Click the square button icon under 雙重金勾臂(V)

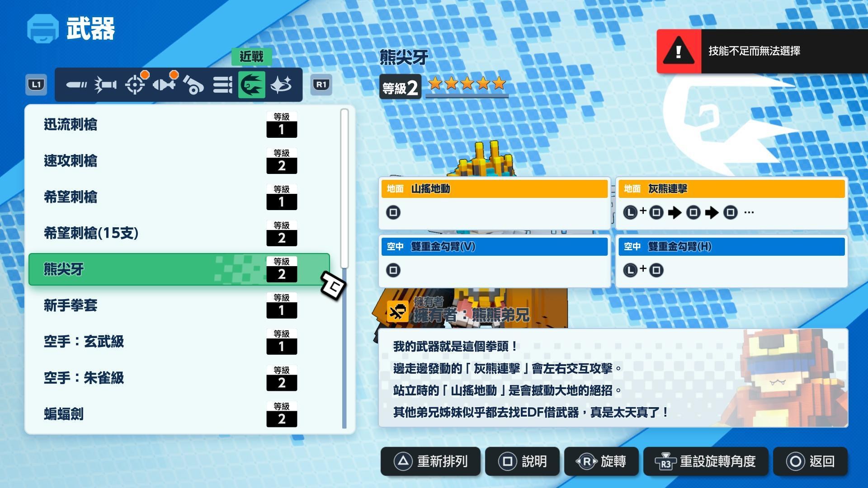[393, 270]
